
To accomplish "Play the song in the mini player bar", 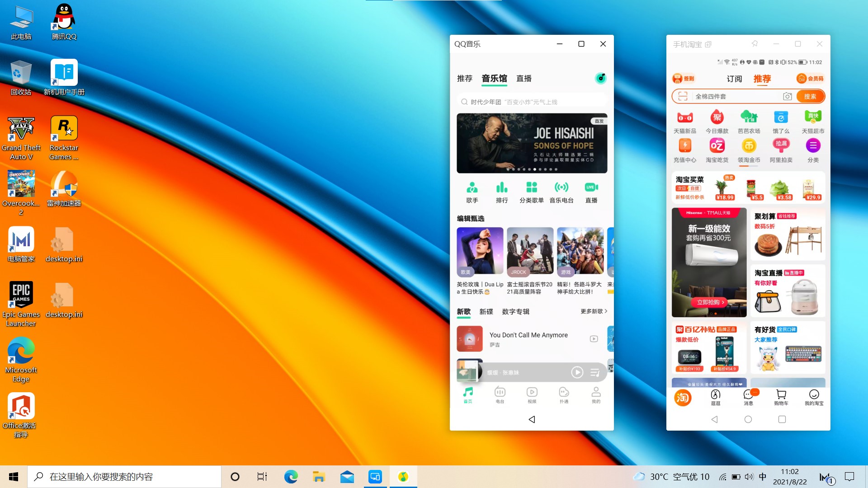I will coord(577,372).
